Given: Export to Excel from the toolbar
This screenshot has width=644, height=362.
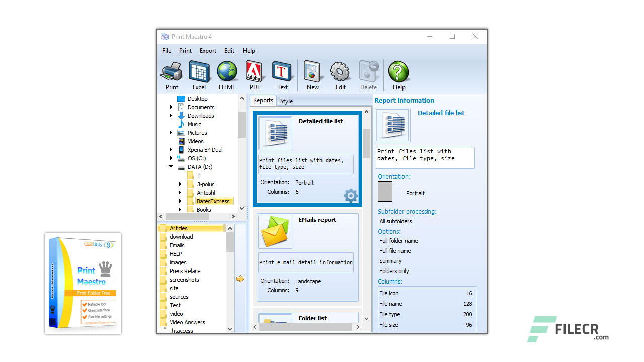Looking at the screenshot, I should coord(199,75).
